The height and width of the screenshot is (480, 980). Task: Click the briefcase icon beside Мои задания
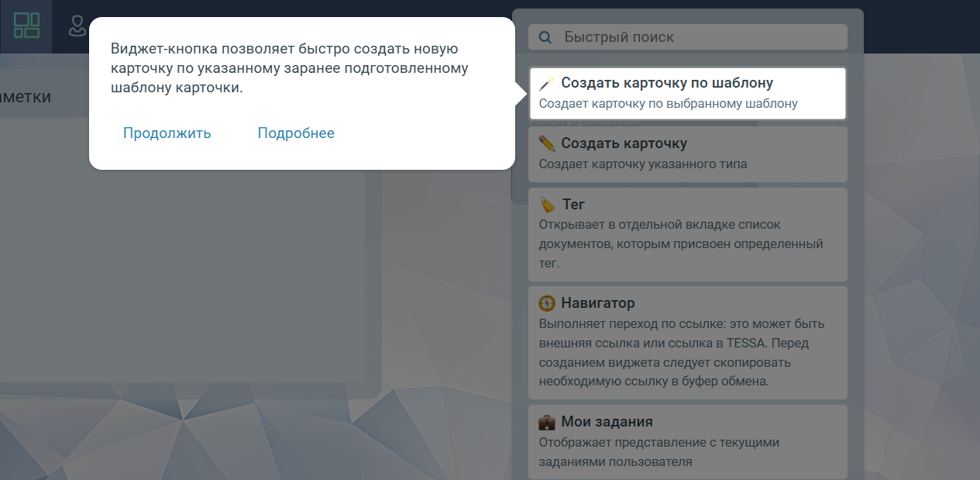547,423
